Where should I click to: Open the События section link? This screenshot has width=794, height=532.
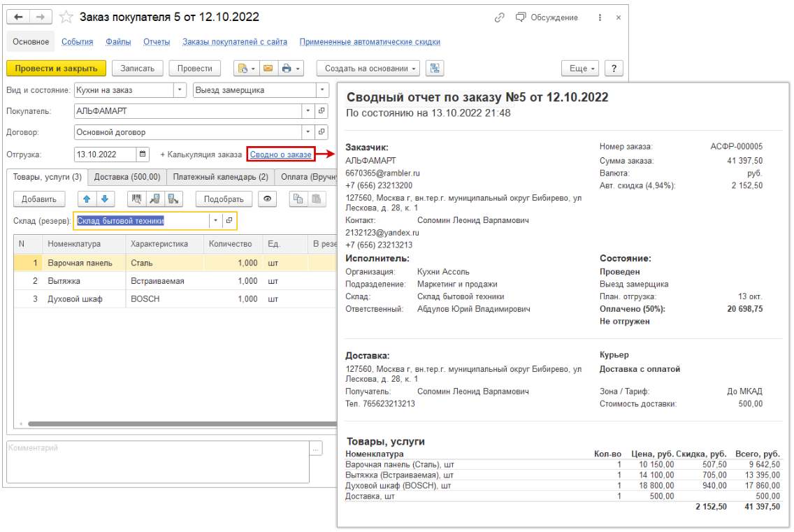coord(78,41)
